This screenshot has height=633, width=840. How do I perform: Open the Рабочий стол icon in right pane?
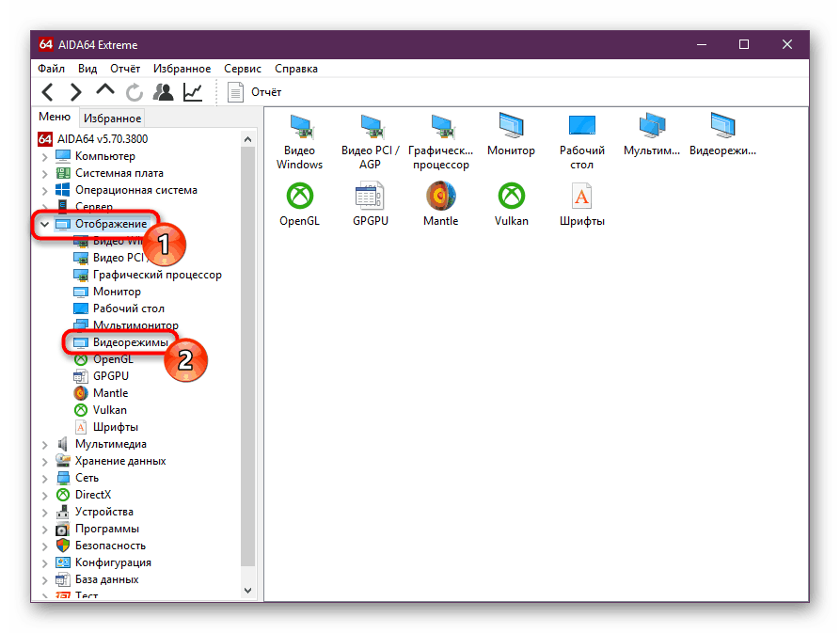[581, 141]
